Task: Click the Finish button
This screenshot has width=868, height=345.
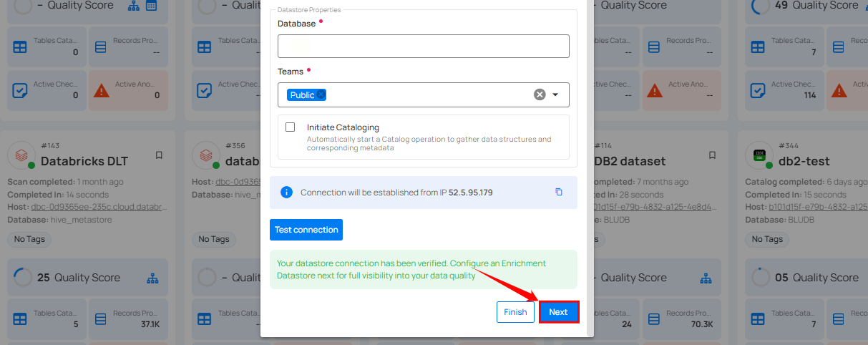Action: click(x=515, y=312)
